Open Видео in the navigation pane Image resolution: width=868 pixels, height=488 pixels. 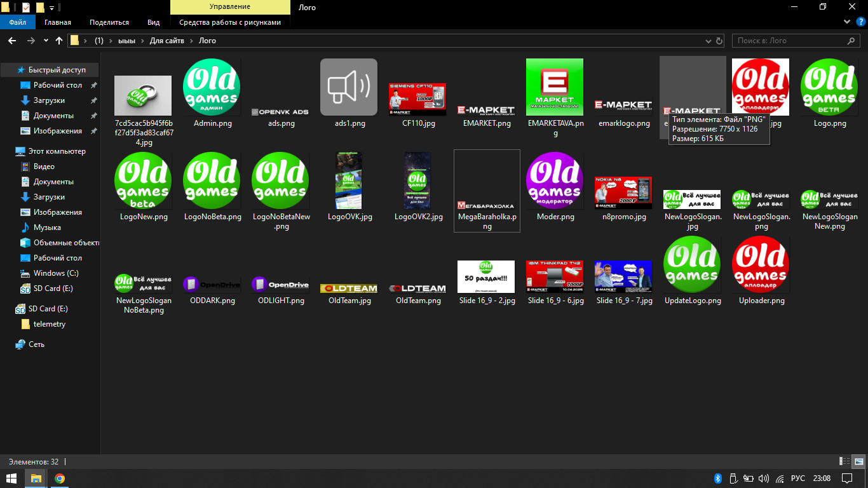pyautogui.click(x=44, y=166)
